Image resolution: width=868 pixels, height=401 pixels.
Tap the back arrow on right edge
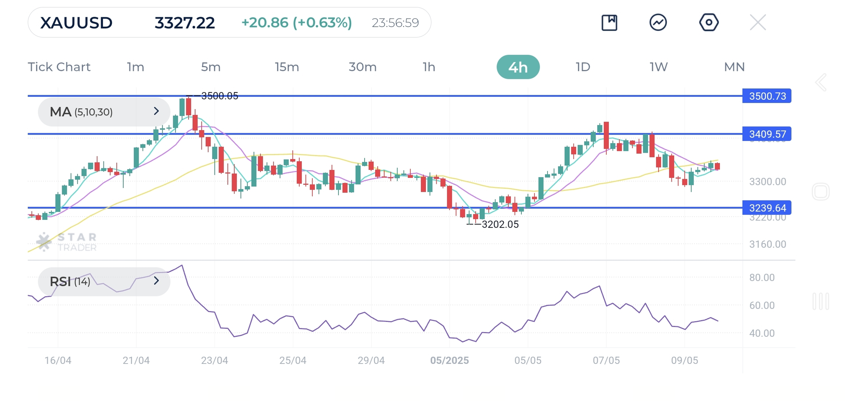coord(821,83)
